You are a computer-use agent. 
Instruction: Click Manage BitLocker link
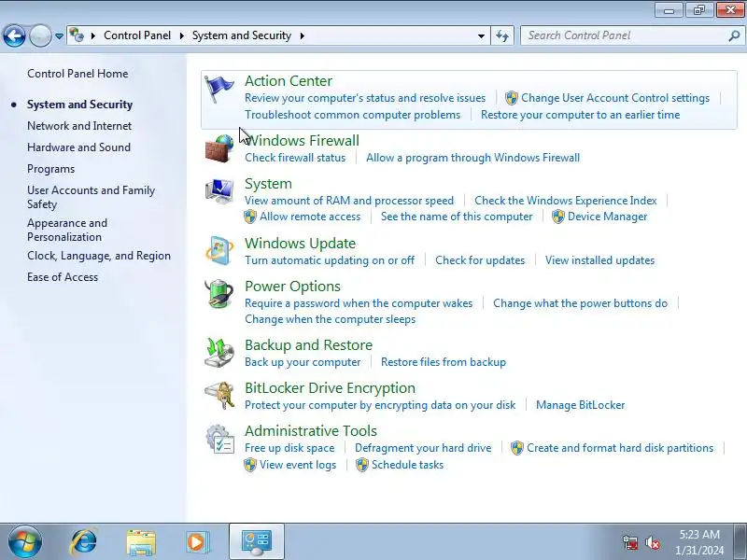[580, 405]
